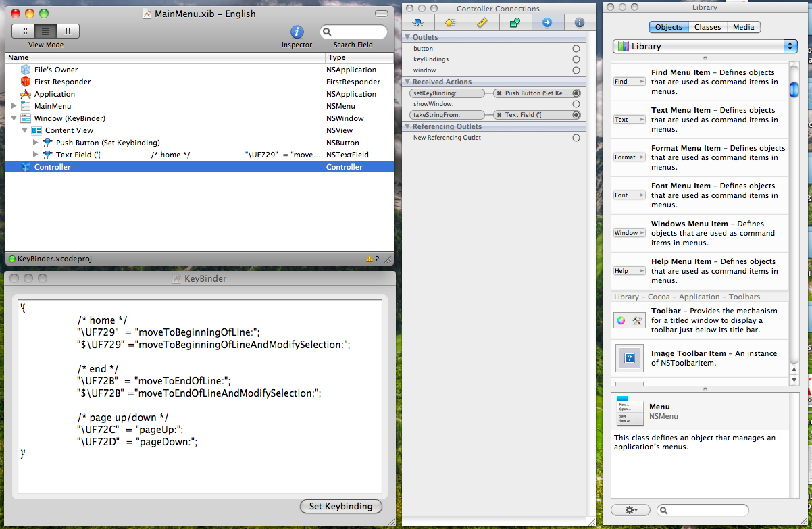Click the setKeyBinding: connected circle

point(576,93)
